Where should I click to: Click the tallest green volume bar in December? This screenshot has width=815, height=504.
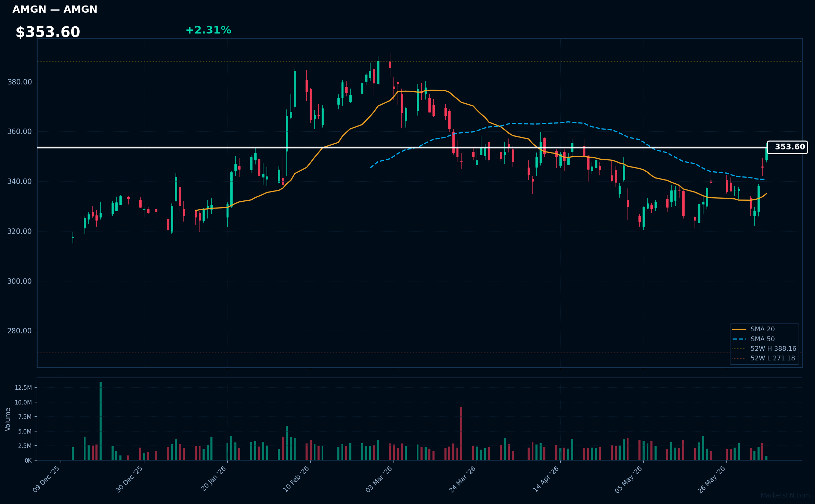[x=101, y=421]
